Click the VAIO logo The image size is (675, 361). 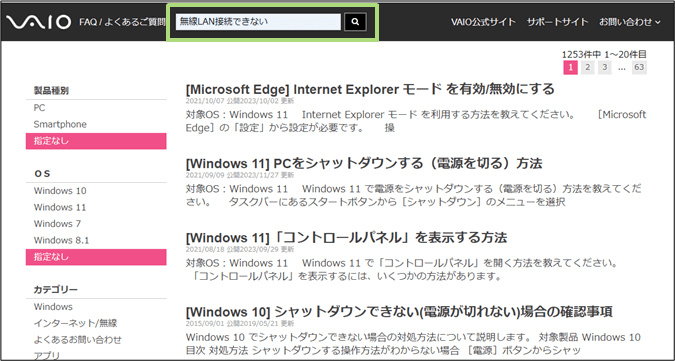(x=39, y=22)
